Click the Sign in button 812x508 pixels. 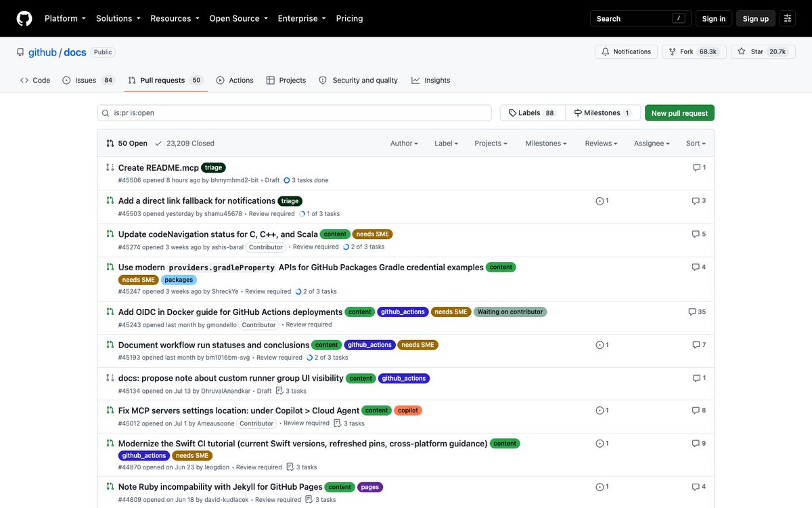click(x=714, y=18)
